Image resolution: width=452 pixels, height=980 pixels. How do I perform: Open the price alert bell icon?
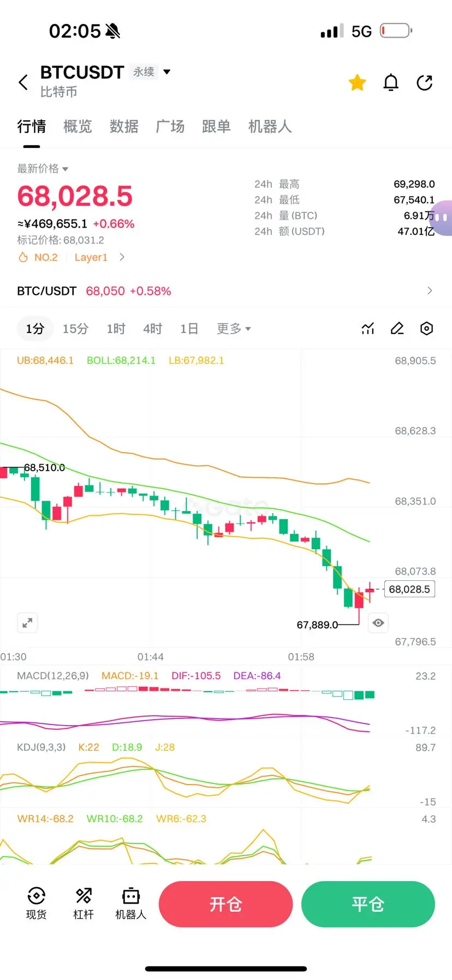point(391,82)
